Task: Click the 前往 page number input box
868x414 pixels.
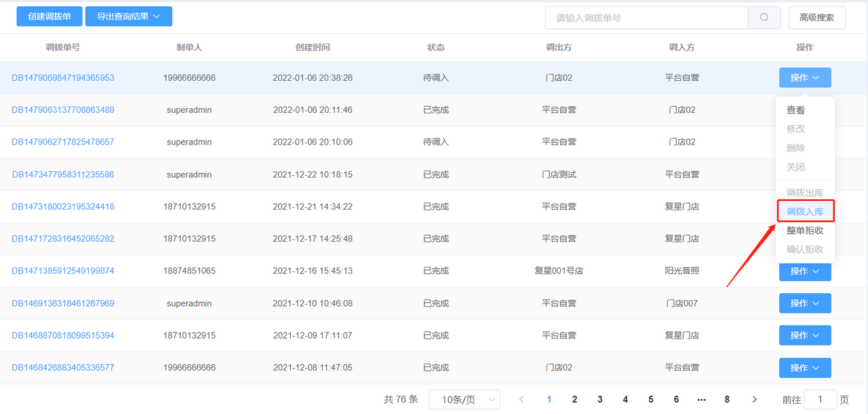Action: [x=821, y=400]
